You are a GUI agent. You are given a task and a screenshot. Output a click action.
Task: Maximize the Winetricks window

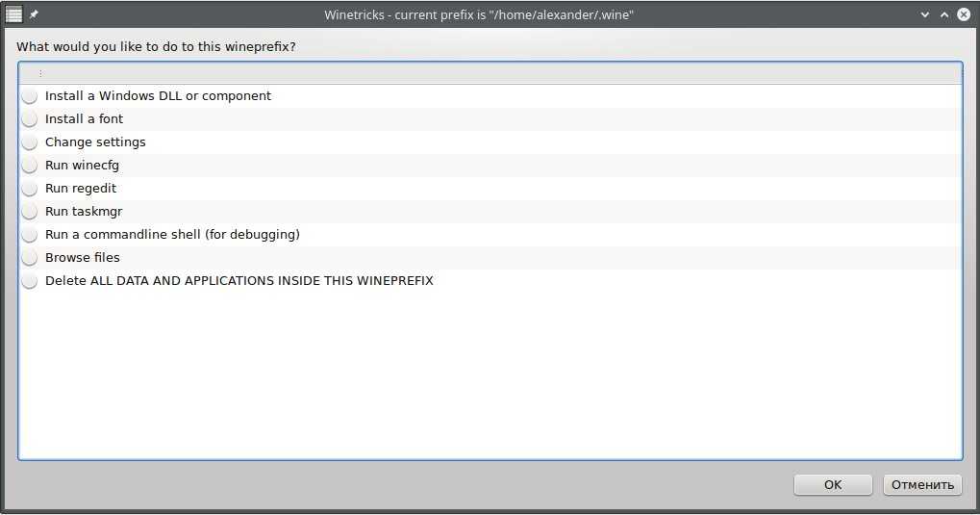[944, 14]
